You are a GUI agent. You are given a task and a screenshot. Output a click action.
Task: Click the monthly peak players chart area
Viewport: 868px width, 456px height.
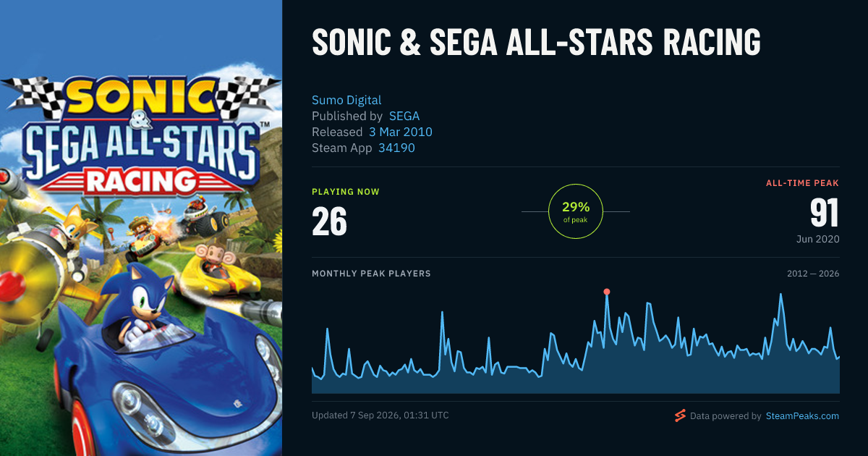coord(576,342)
